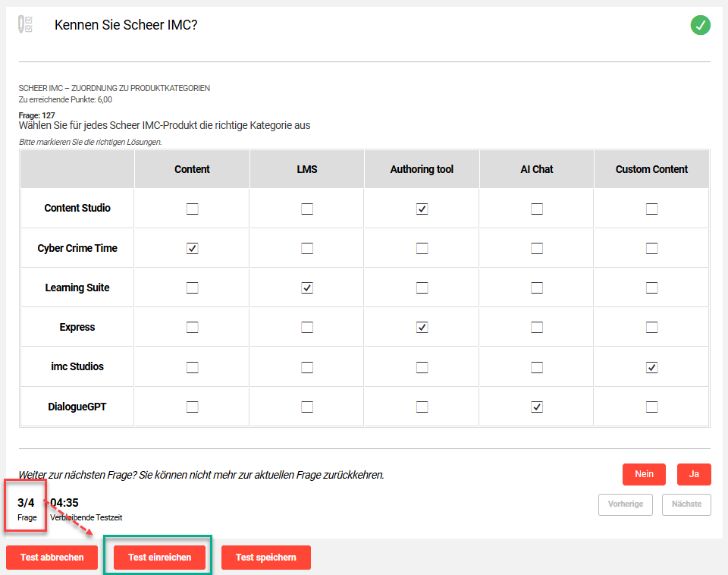The image size is (728, 575).
Task: Check Custom Content for Cyber Crime Time
Action: tap(652, 249)
